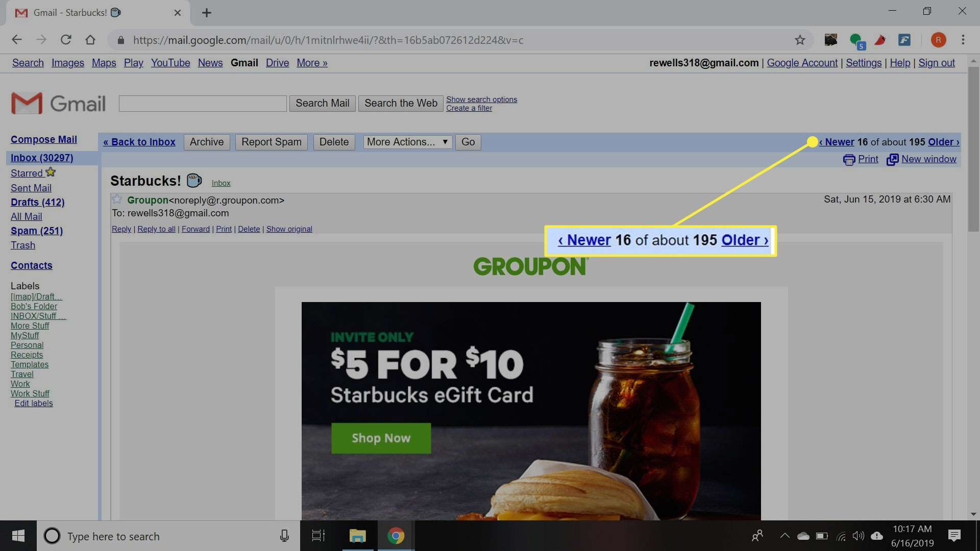Bookmark this page with star icon

pyautogui.click(x=800, y=40)
